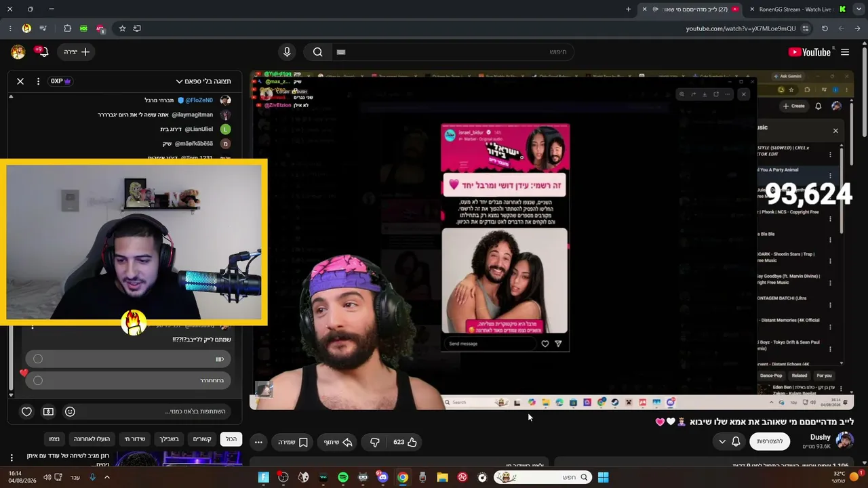Open options for the first recommended video
The width and height of the screenshot is (868, 488).
pos(11,458)
